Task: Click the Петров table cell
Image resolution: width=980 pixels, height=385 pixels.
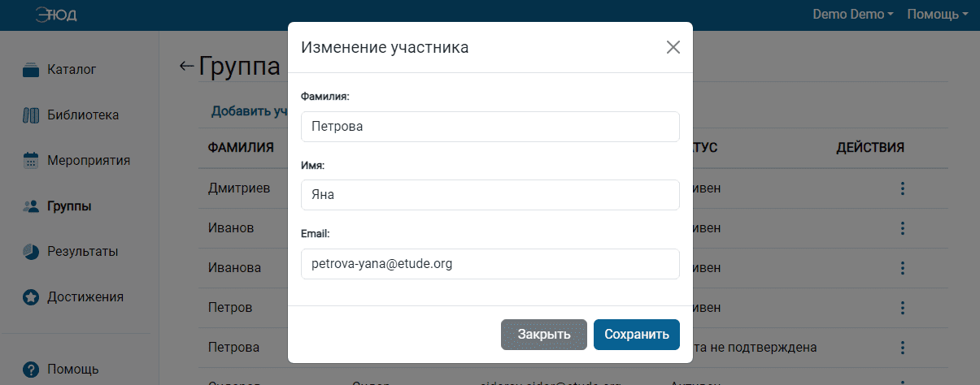Action: [x=230, y=308]
